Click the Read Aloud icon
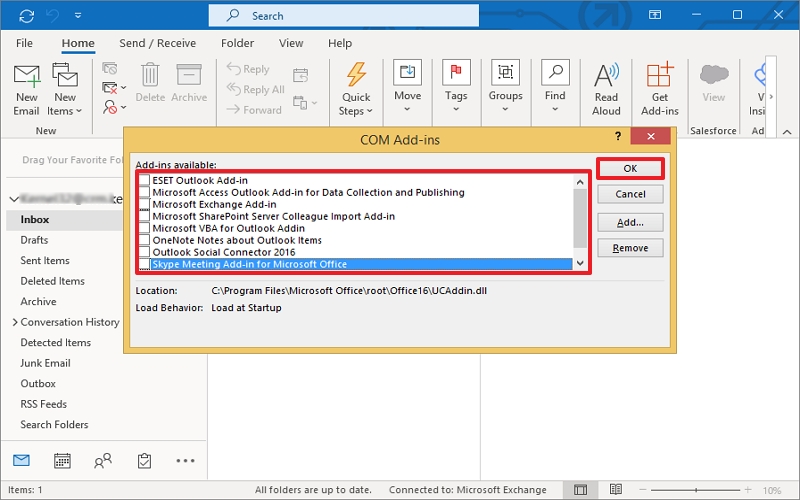This screenshot has width=800, height=500. coord(606,77)
